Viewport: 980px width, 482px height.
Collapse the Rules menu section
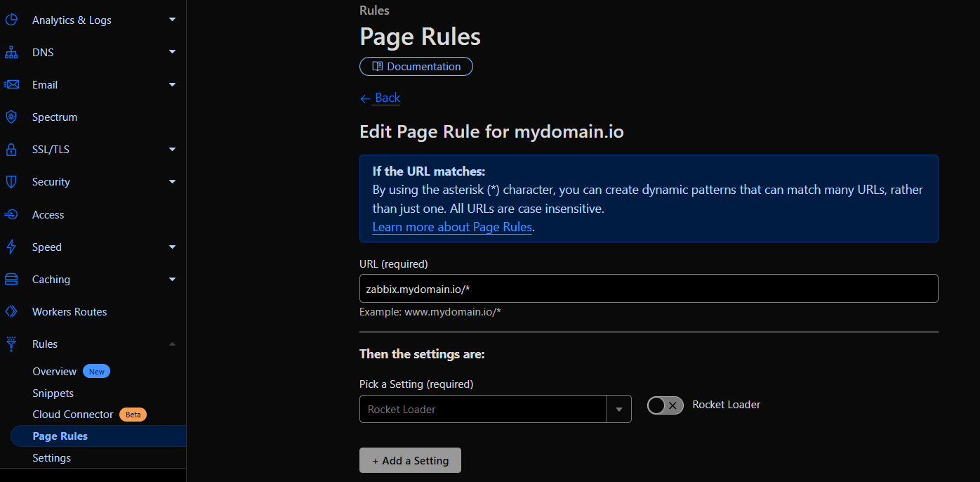172,344
